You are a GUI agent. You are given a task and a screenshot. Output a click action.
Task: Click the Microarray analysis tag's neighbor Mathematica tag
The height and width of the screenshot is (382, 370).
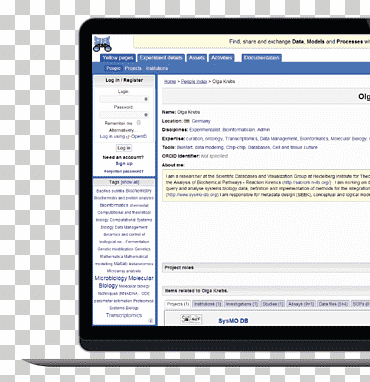tap(112, 256)
